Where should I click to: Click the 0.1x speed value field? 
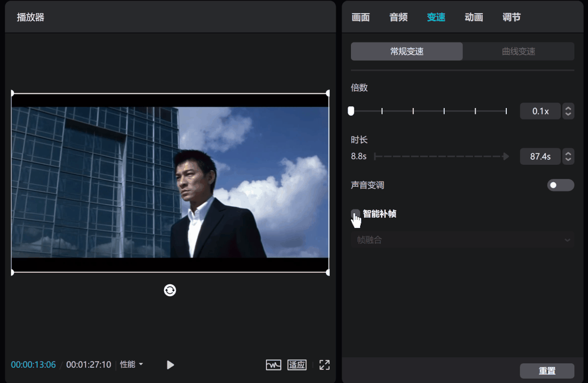[540, 111]
